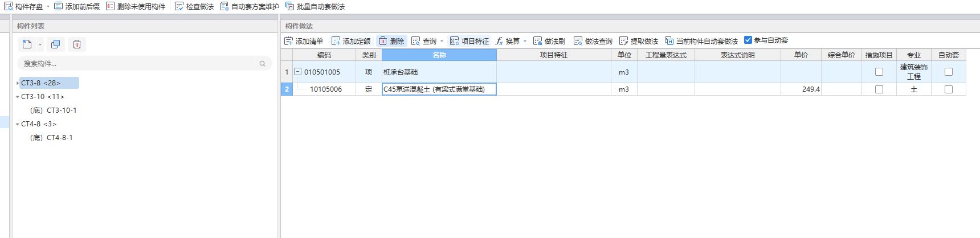Click the 构件存盘 save icon
This screenshot has height=238, width=980.
9,6
